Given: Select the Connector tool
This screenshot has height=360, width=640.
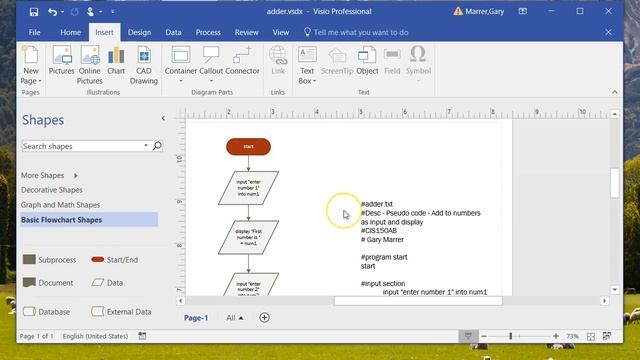Looking at the screenshot, I should pos(242,60).
